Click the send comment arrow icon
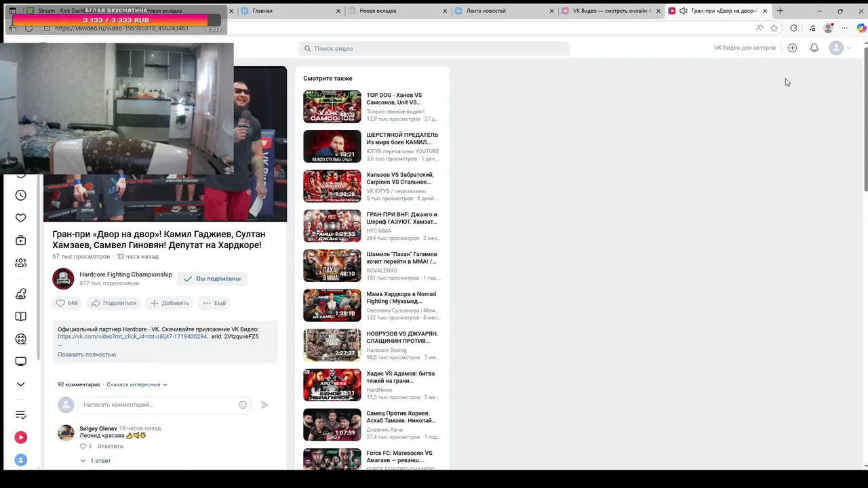868x488 pixels. (264, 405)
